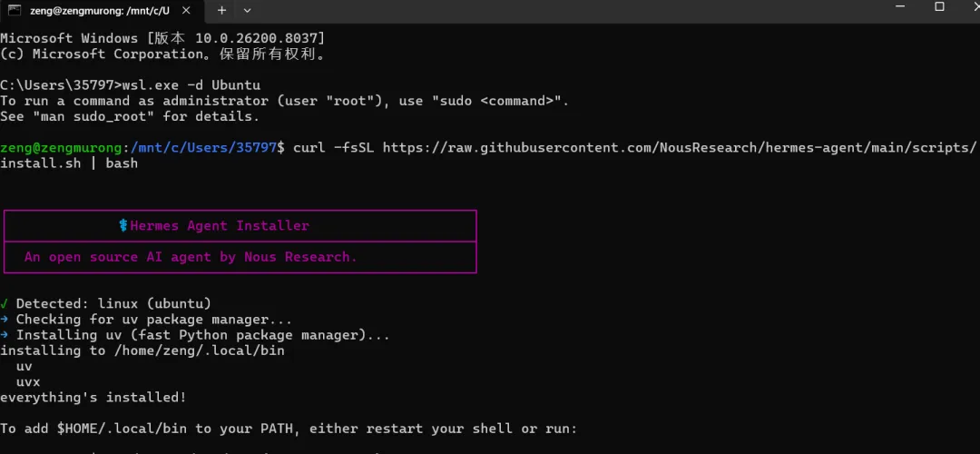The width and height of the screenshot is (980, 454).
Task: Click the wsl.exe -d Ubuntu command text
Action: (x=191, y=85)
